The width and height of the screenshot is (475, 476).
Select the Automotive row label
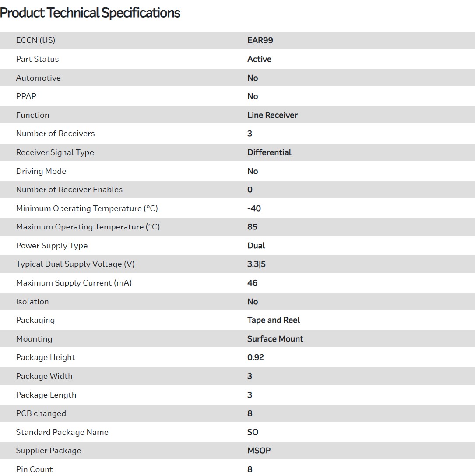pos(38,78)
